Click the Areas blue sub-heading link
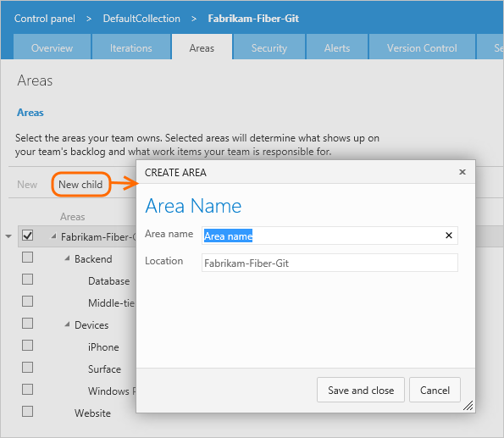 [x=30, y=113]
